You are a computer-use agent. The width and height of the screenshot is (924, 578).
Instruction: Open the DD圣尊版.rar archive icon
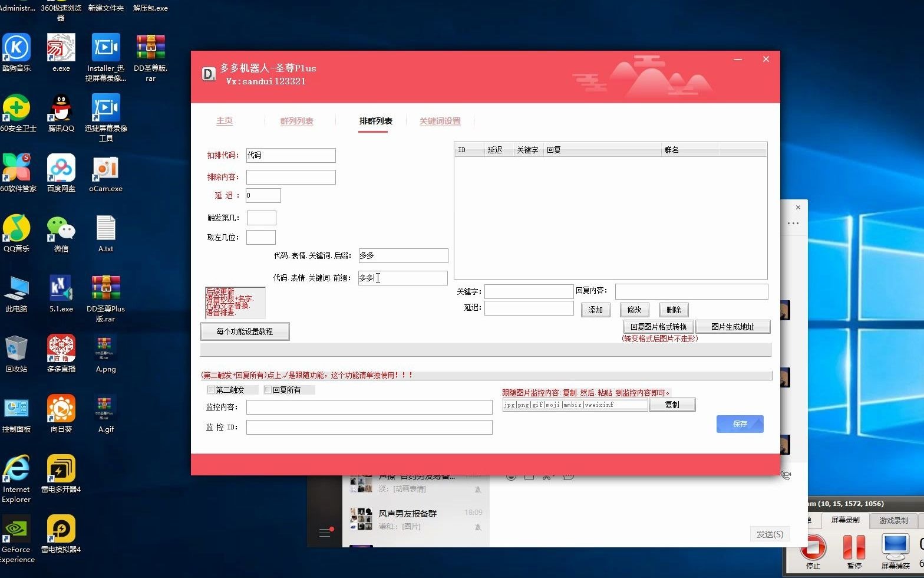(151, 57)
